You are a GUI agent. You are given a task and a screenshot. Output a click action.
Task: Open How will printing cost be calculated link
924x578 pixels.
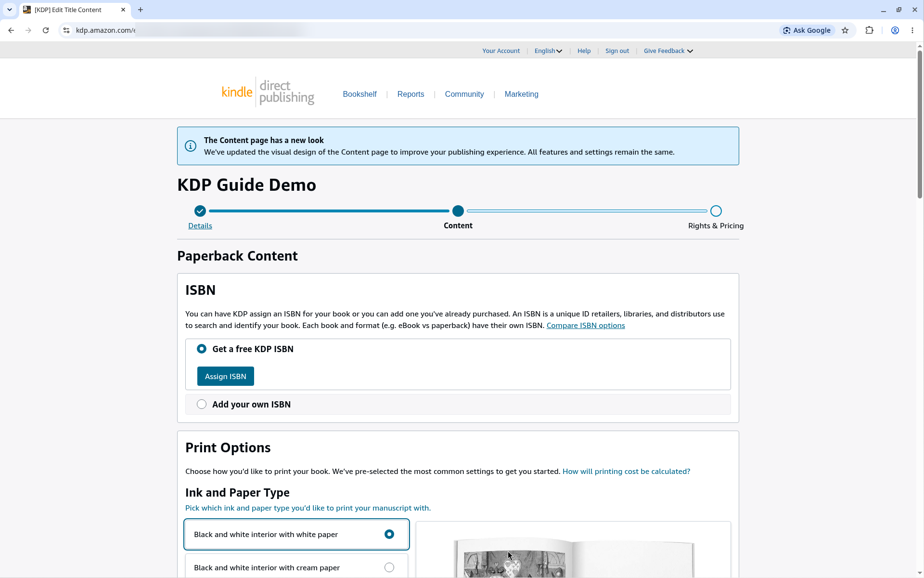(626, 472)
